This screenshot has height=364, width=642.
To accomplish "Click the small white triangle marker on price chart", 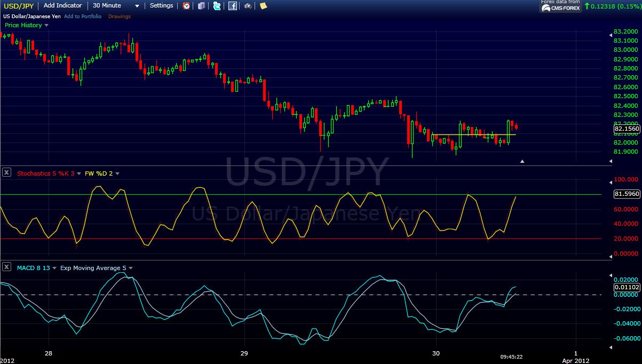I will pos(522,161).
